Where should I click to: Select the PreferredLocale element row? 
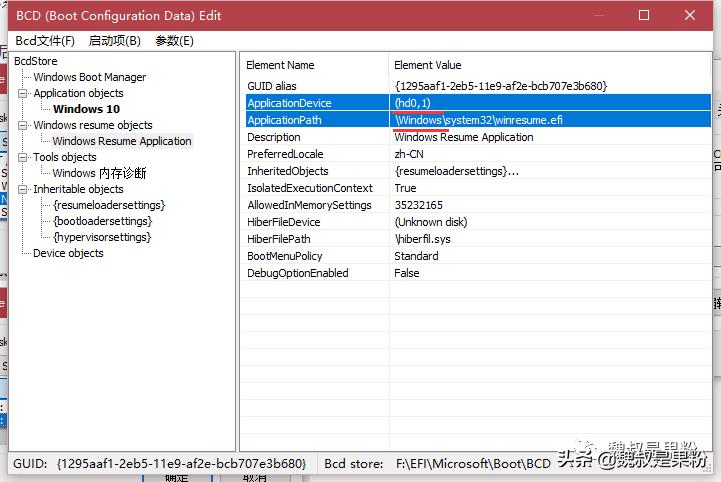pyautogui.click(x=477, y=154)
